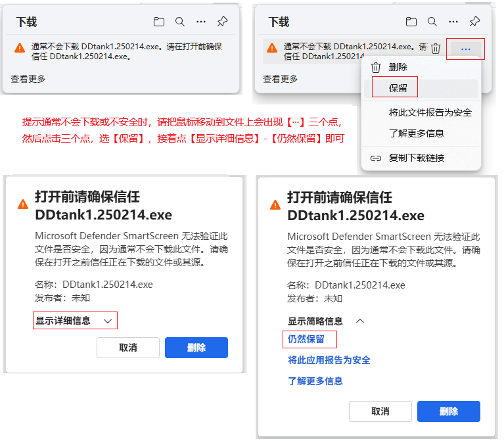
Task: Click 名称 DDtank1.250214.exe line in right dialog
Action: click(x=346, y=285)
